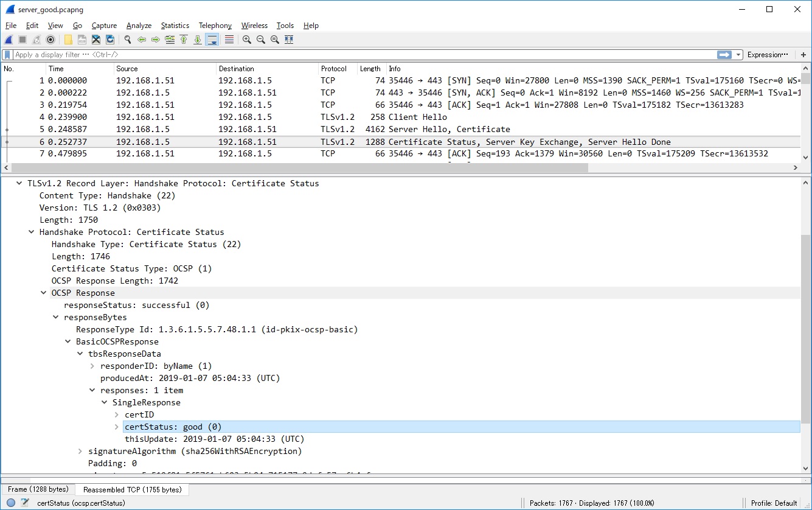Screen dimensions: 812x510
Task: Start a new capture with the shark fin icon
Action: 7,39
